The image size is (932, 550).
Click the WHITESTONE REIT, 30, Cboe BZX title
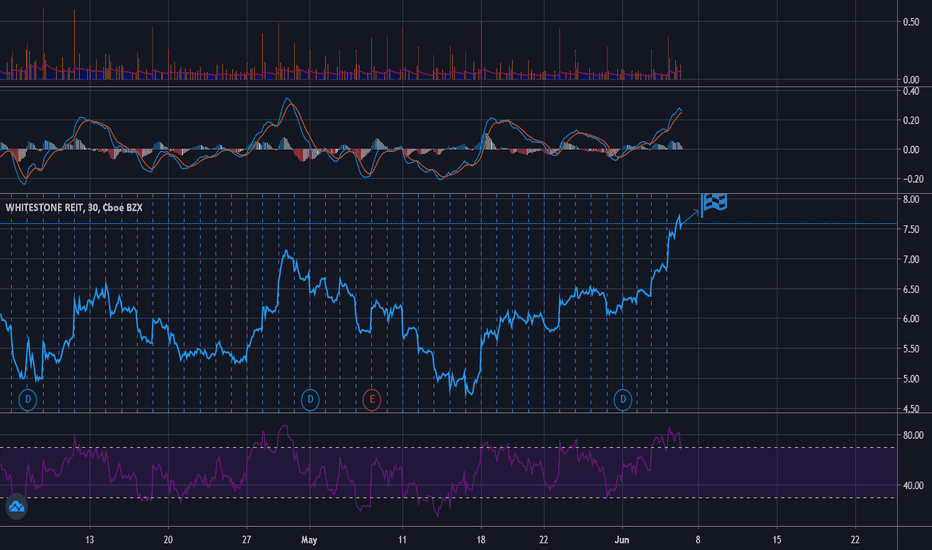(x=74, y=208)
